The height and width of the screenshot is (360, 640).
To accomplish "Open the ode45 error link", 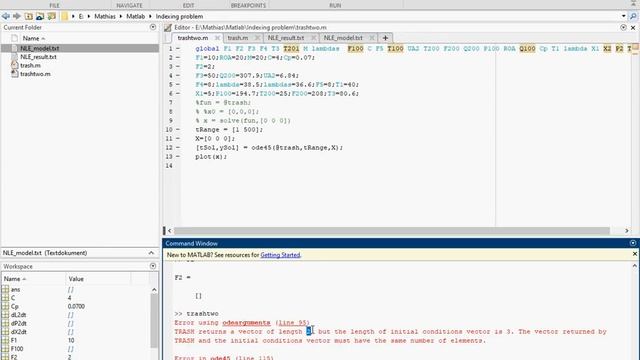I will [x=220, y=358].
